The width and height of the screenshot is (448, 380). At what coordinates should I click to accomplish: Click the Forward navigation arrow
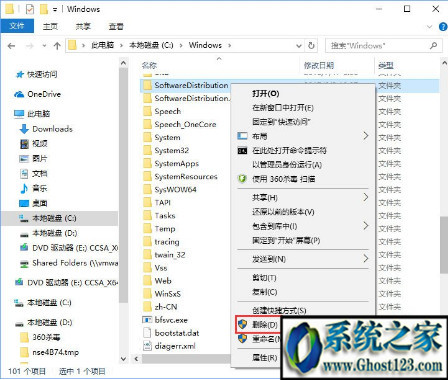click(30, 46)
